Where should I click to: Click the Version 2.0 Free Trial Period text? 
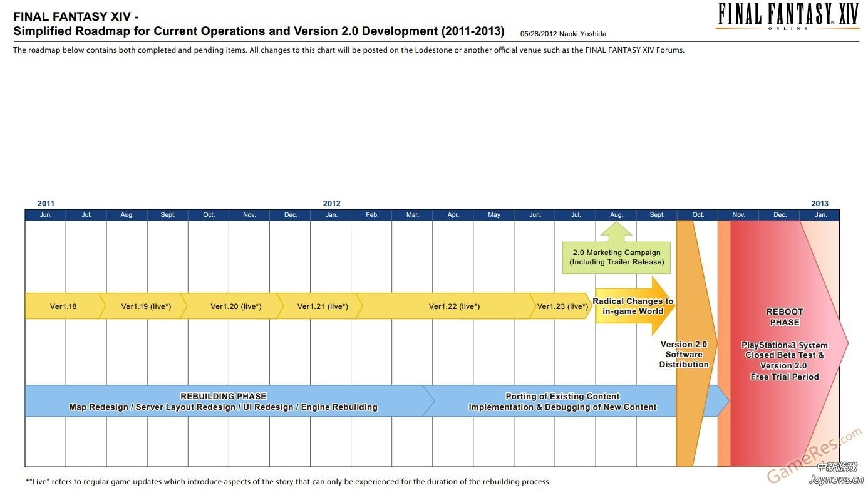click(785, 372)
